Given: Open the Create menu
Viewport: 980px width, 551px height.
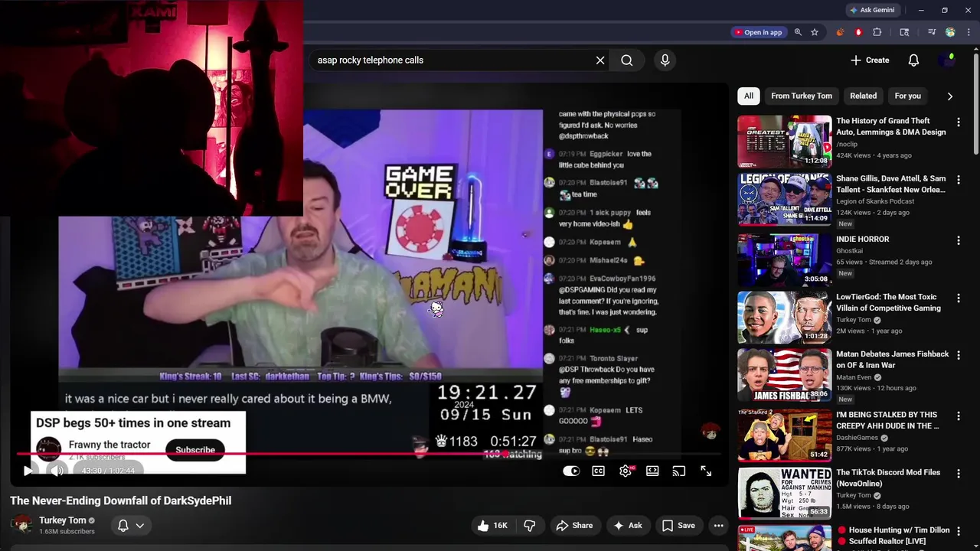Looking at the screenshot, I should click(870, 60).
